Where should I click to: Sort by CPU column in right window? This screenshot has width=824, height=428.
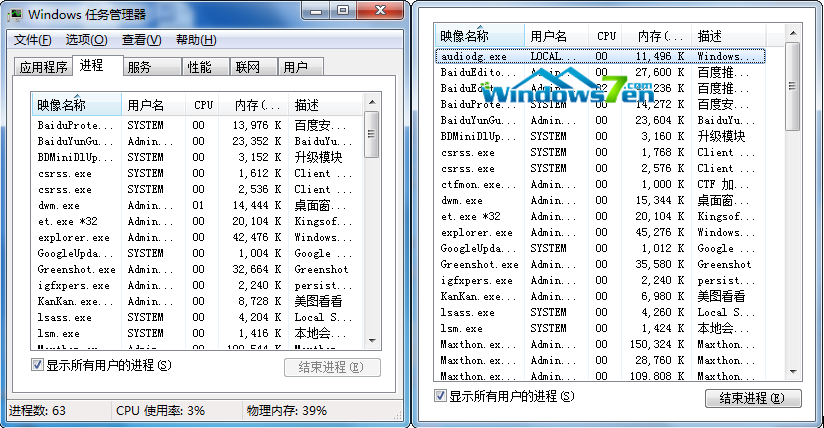[605, 36]
